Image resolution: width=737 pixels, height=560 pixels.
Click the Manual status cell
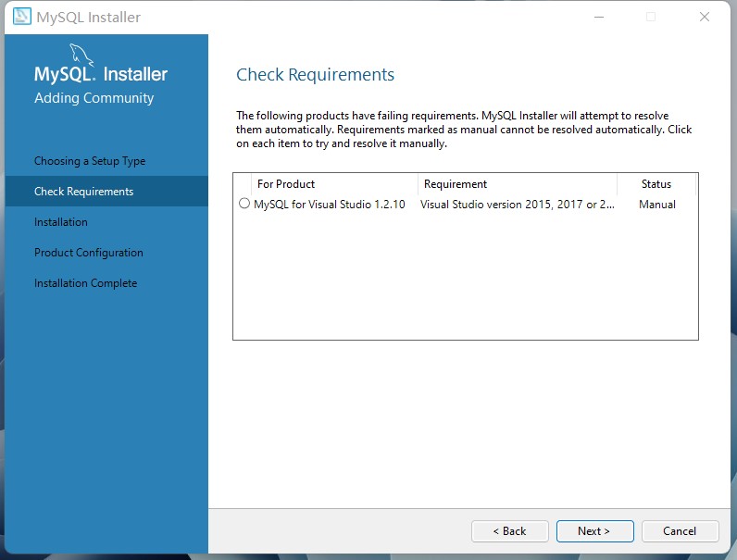tap(657, 205)
